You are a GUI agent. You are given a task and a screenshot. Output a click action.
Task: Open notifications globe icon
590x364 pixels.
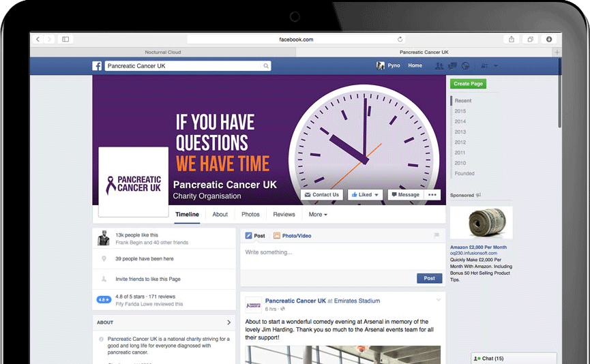pyautogui.click(x=465, y=66)
